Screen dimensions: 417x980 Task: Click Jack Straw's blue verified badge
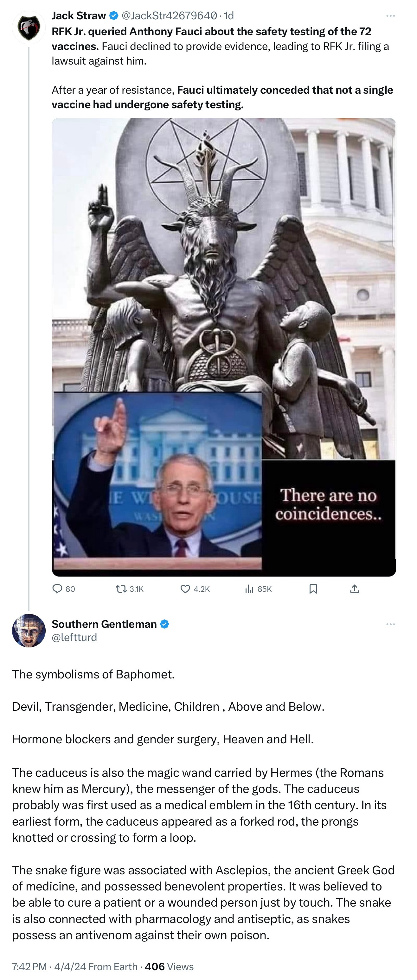click(113, 16)
